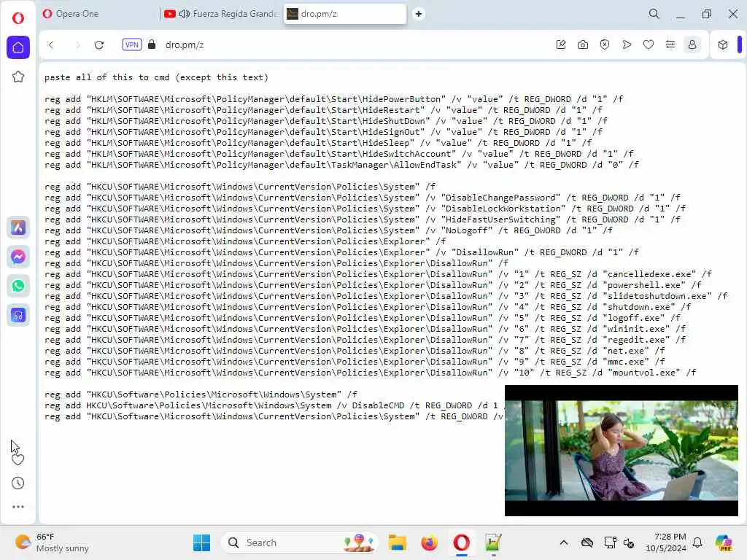Viewport: 747px width, 560px height.
Task: Open the Windows Start menu
Action: click(x=201, y=542)
